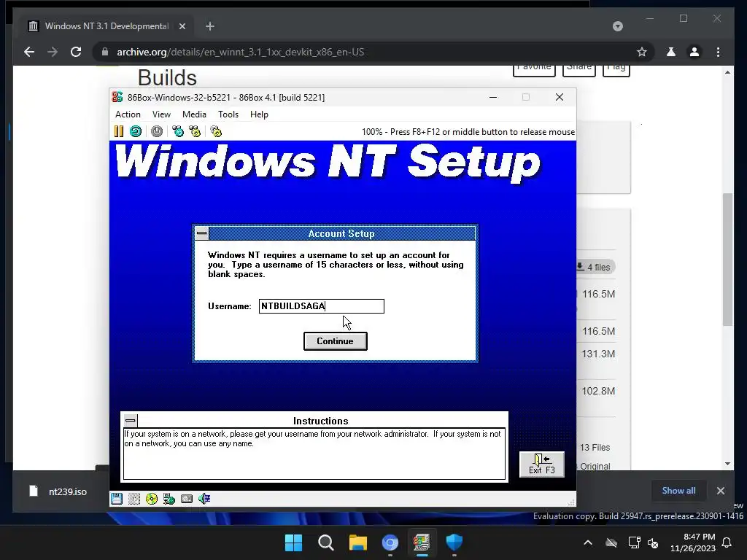Open taskbar Search

click(326, 542)
